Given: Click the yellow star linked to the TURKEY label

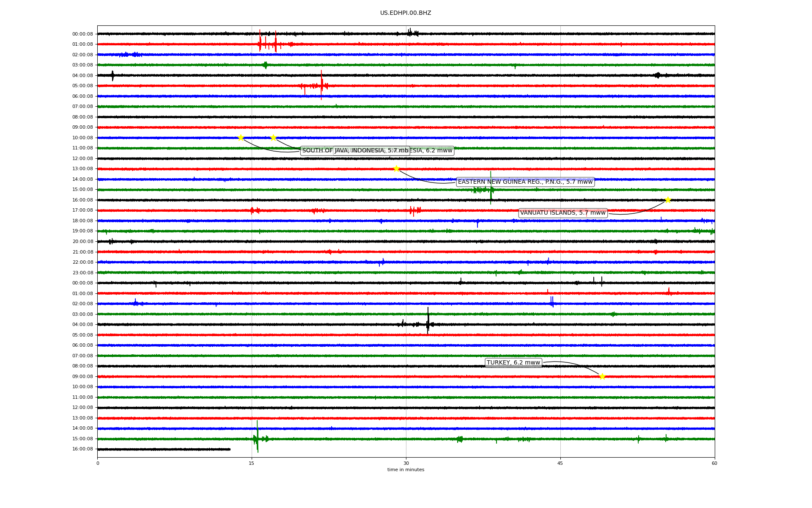Looking at the screenshot, I should [602, 376].
